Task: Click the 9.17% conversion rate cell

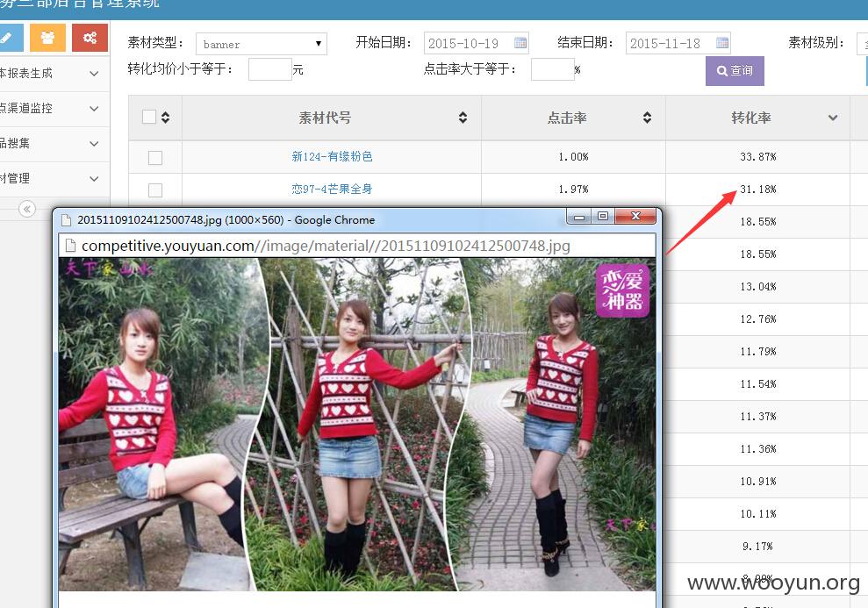Action: [x=757, y=547]
